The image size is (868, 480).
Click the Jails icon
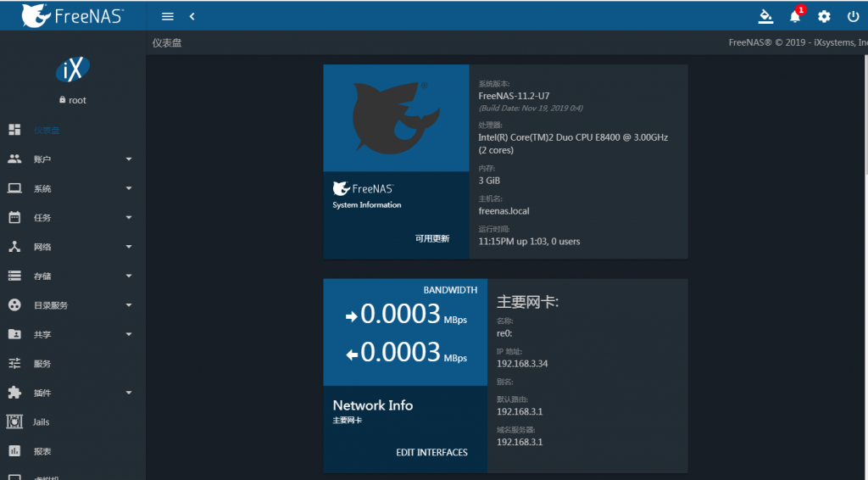coord(14,421)
